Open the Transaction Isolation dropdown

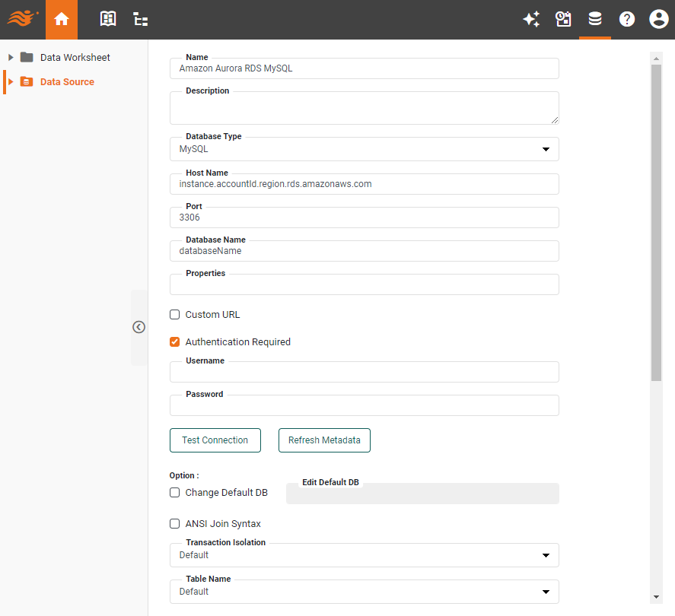tap(546, 555)
